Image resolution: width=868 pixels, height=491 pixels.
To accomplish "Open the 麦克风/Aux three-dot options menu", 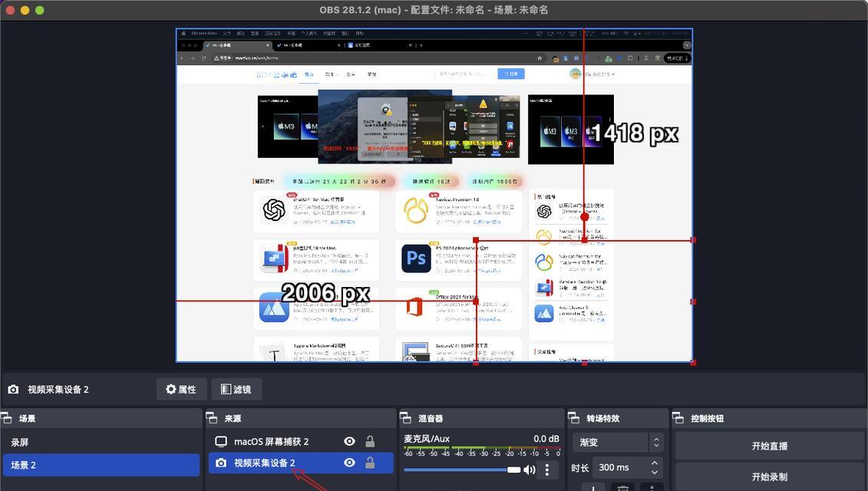I will 547,470.
